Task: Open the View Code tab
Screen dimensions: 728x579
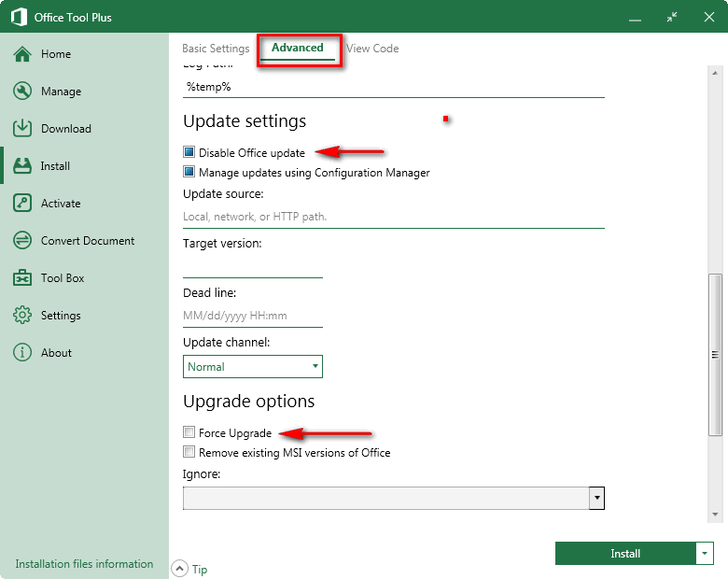Action: (x=372, y=49)
